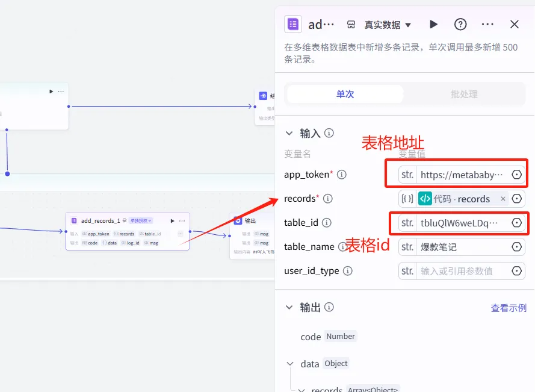The image size is (535, 392).
Task: Edit the app_token URL value field
Action: tap(462, 175)
